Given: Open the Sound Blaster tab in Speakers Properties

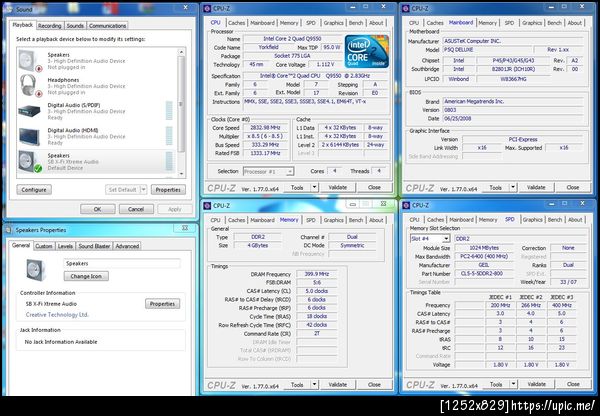Looking at the screenshot, I should (x=94, y=245).
